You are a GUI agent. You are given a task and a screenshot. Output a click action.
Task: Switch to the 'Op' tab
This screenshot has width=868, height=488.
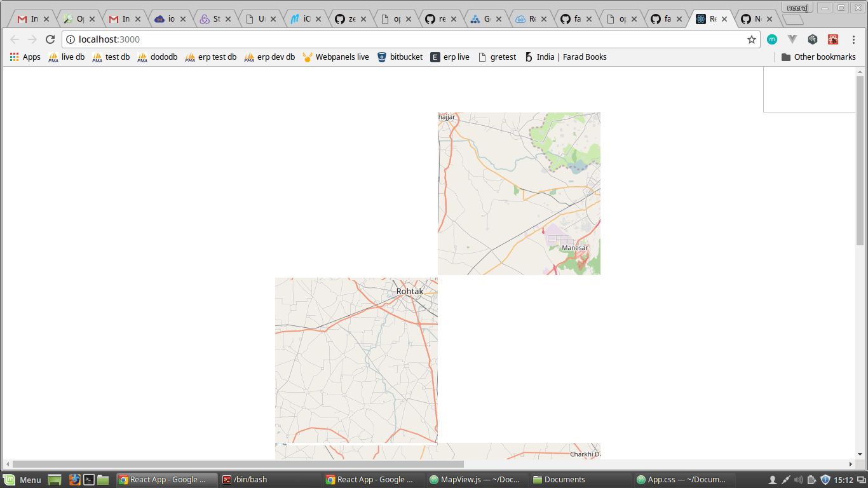click(x=81, y=19)
